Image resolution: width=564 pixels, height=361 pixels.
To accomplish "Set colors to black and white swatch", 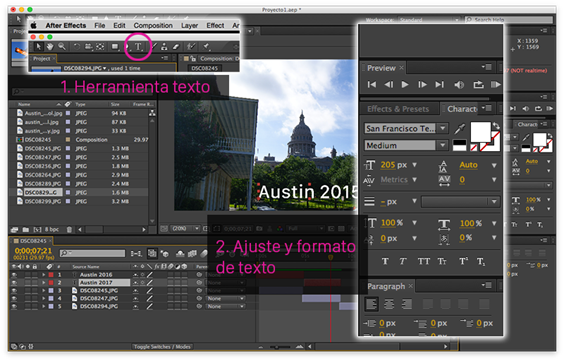I will [x=459, y=145].
